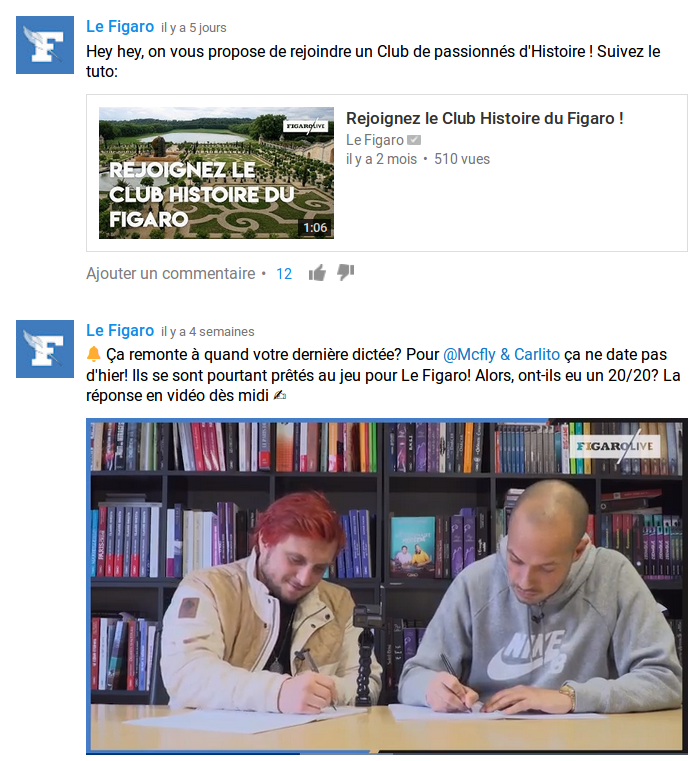Click the verified badge next to Le Figaro
The height and width of the screenshot is (761, 697).
pos(414,140)
